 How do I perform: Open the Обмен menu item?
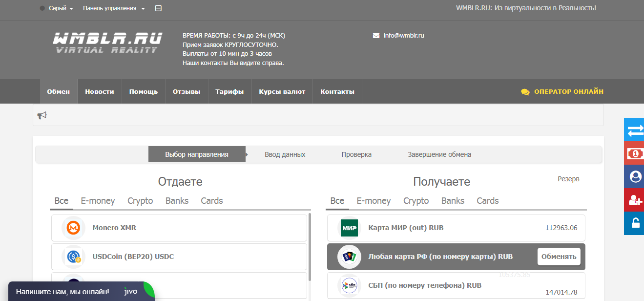[59, 91]
